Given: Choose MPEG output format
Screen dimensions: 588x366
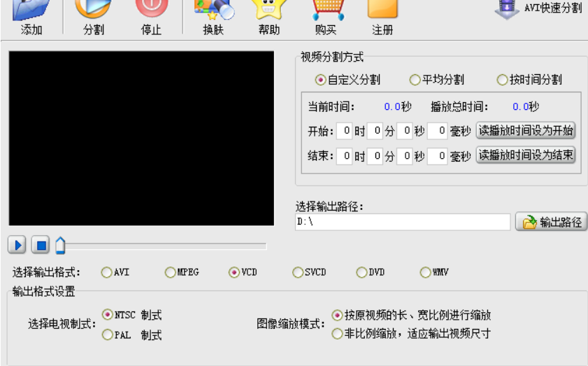Looking at the screenshot, I should click(182, 272).
